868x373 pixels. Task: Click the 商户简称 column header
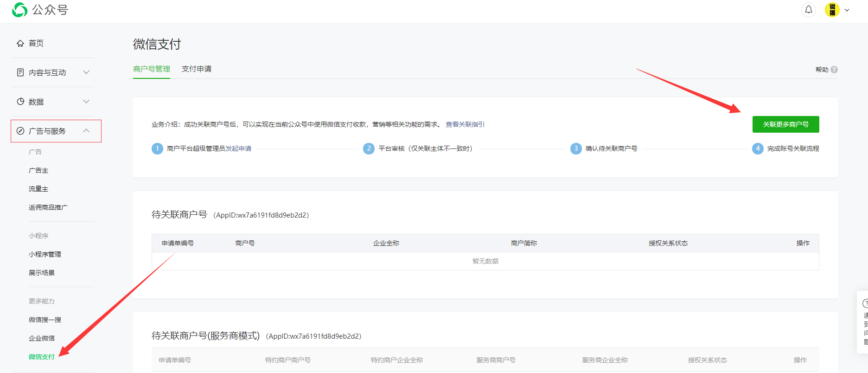pyautogui.click(x=524, y=243)
